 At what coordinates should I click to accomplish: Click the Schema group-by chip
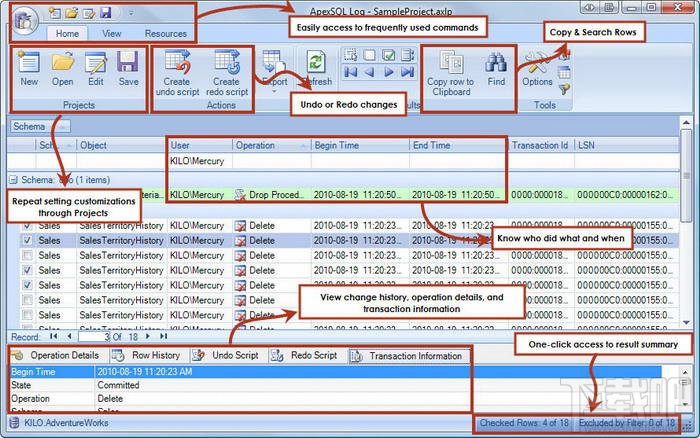[x=40, y=126]
